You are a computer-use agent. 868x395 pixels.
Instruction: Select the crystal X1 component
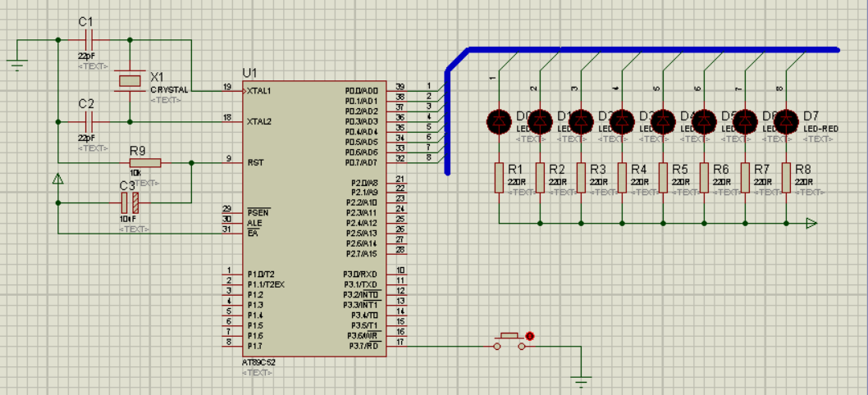(130, 81)
